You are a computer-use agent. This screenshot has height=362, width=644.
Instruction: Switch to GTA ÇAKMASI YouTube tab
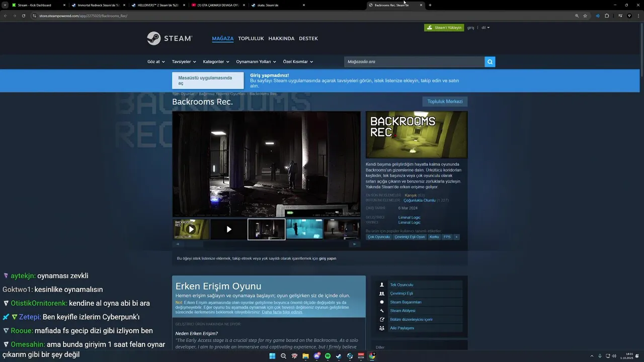pos(218,5)
